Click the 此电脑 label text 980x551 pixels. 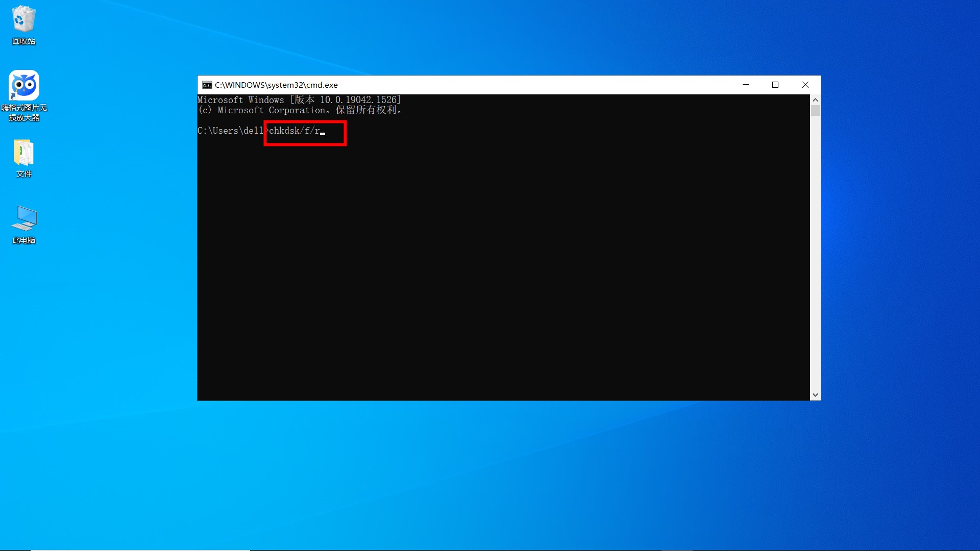pyautogui.click(x=24, y=240)
